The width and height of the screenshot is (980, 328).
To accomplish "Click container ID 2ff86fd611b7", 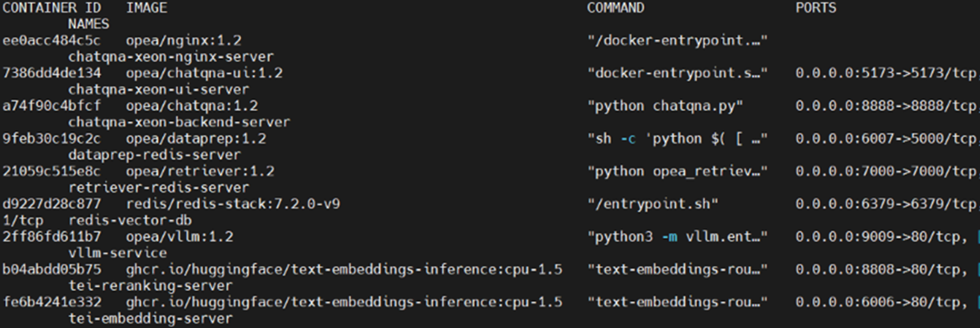I will pos(52,236).
